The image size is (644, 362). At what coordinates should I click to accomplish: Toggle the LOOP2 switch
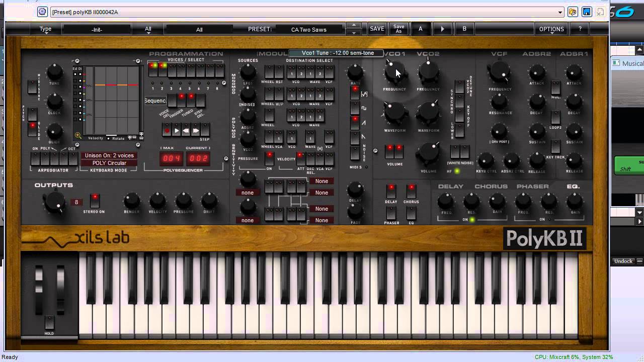[555, 117]
